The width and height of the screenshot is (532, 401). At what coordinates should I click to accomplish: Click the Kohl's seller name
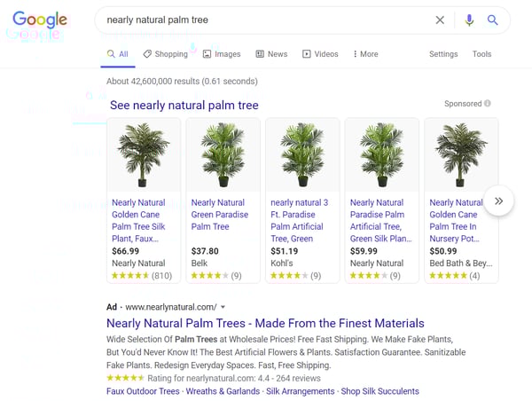click(282, 263)
